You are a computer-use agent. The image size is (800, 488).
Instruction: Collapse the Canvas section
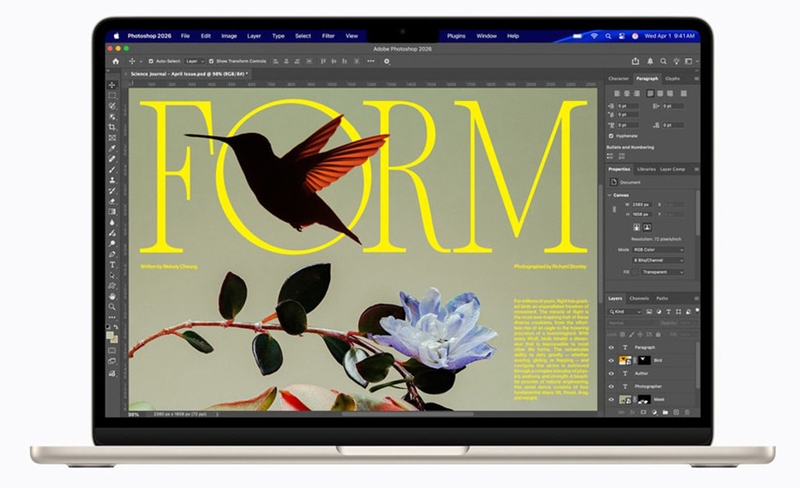[x=609, y=195]
